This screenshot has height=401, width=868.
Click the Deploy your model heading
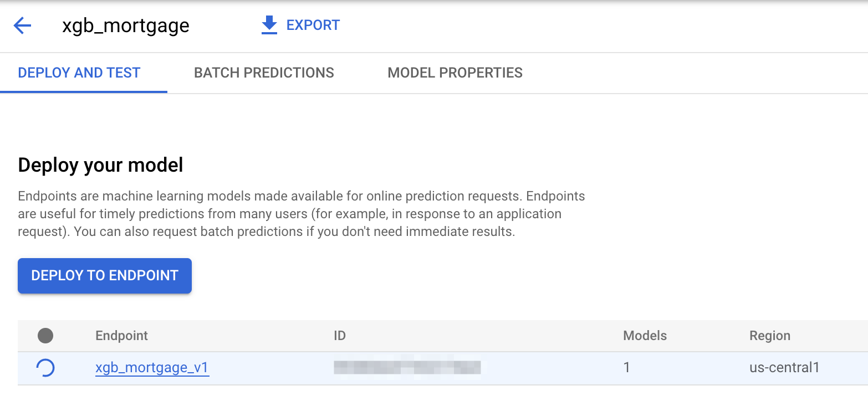click(x=100, y=165)
